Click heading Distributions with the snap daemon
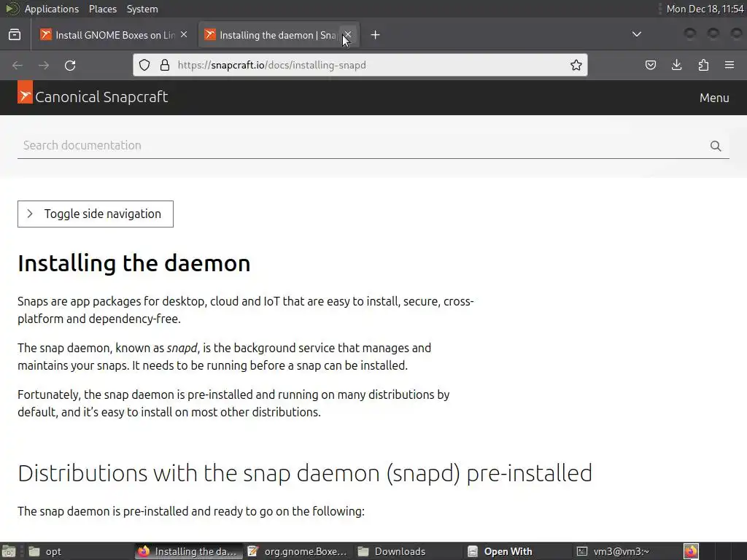 click(305, 473)
